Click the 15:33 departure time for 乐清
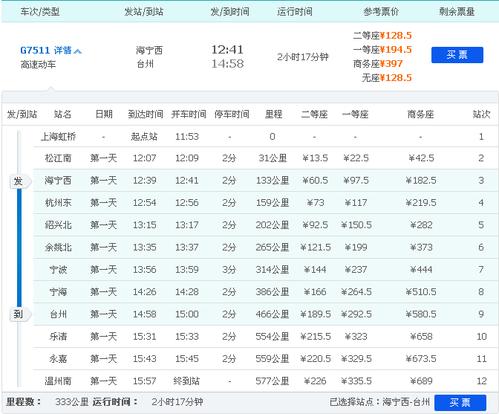499x414 pixels. [x=187, y=337]
